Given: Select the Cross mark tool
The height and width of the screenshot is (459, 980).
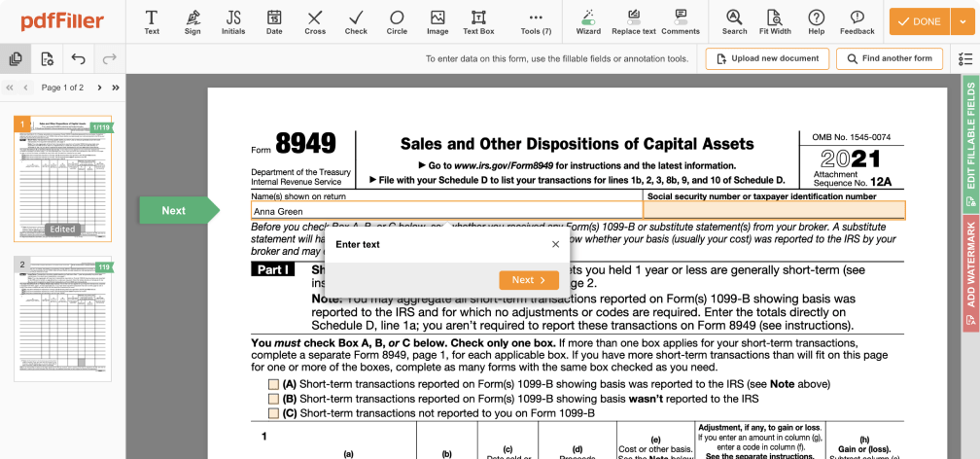Looking at the screenshot, I should tap(315, 21).
